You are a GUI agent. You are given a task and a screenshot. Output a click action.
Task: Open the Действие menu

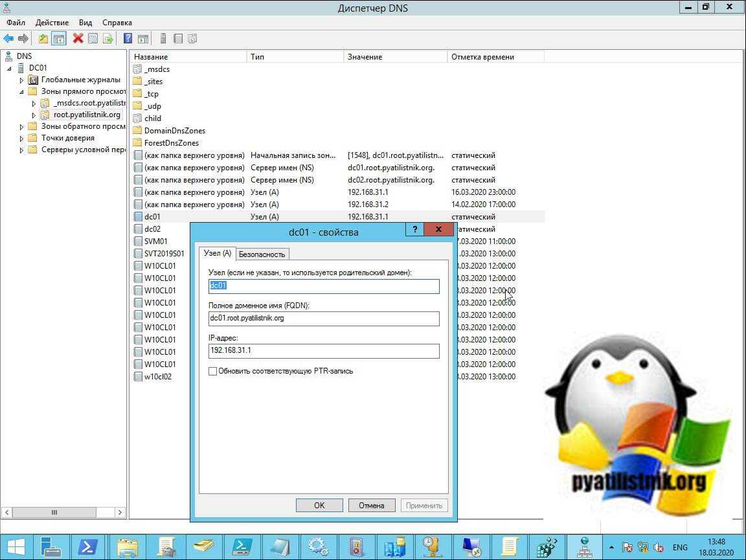(52, 23)
